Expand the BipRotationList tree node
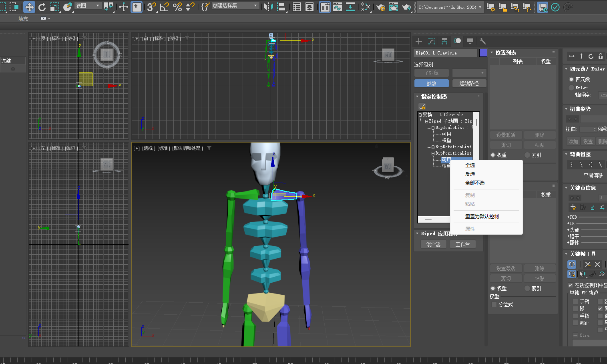This screenshot has height=364, width=607. [x=433, y=147]
